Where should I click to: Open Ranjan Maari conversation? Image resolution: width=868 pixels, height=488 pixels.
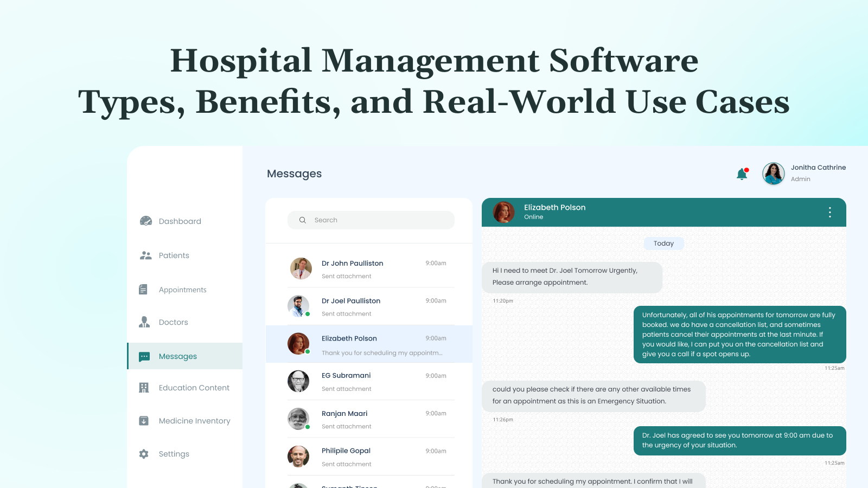click(369, 419)
